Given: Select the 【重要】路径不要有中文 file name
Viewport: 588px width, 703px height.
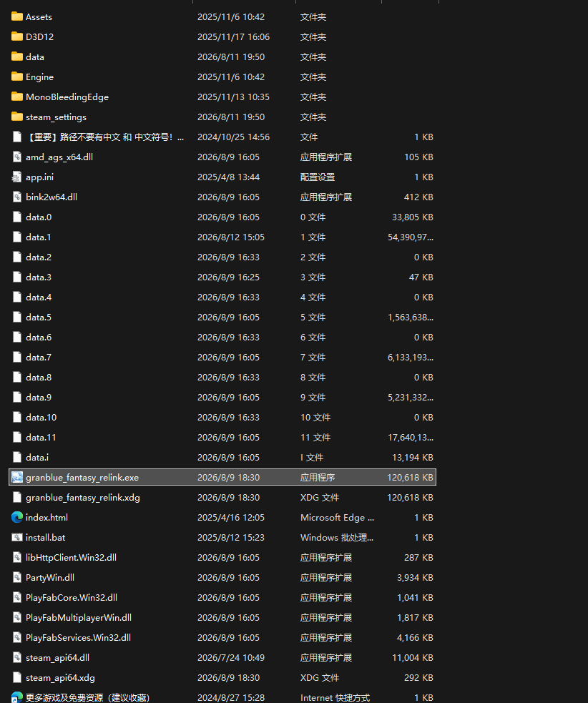Looking at the screenshot, I should tap(105, 137).
